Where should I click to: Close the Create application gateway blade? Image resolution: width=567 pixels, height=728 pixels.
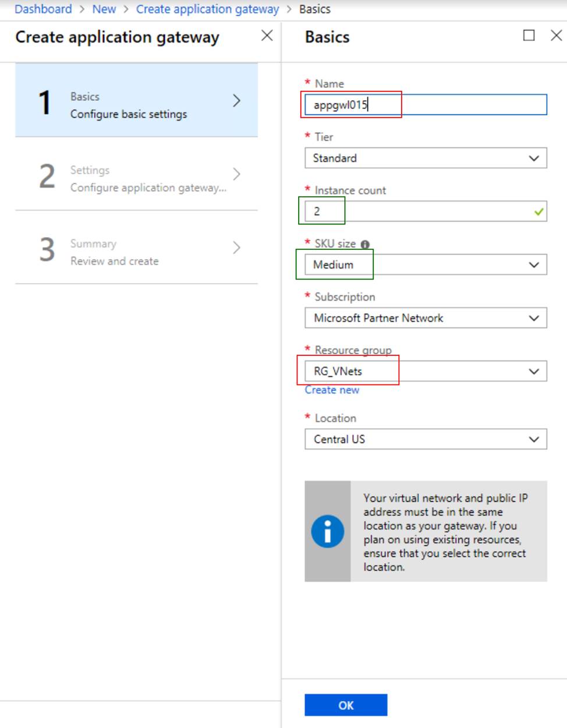pyautogui.click(x=267, y=36)
